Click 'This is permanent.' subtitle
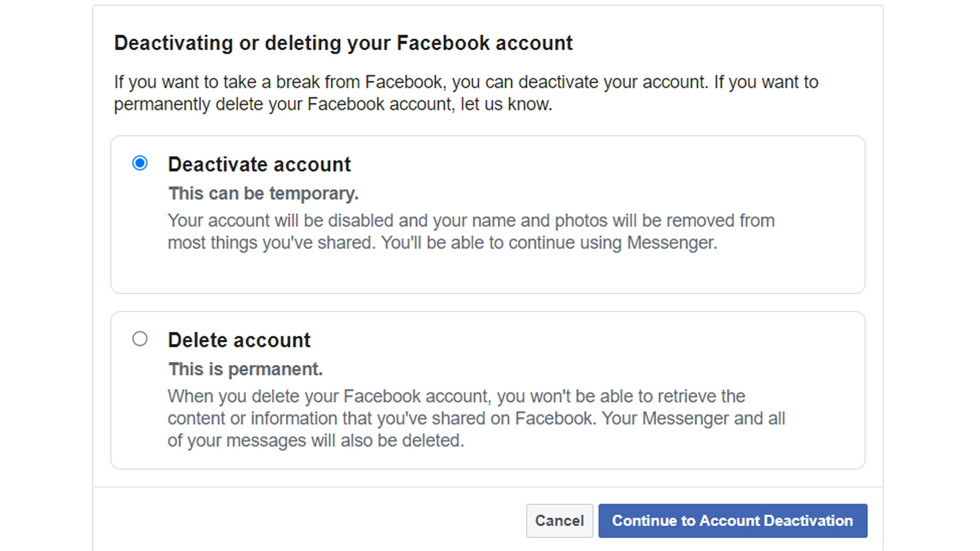 click(x=246, y=369)
